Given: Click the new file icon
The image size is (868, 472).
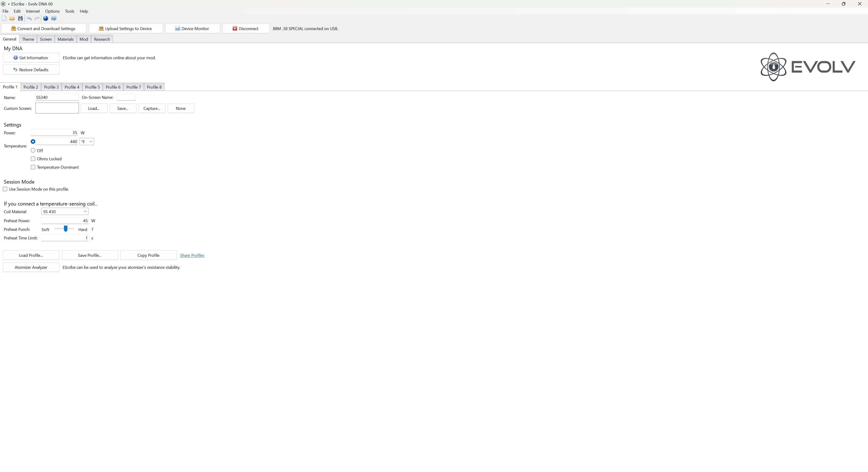Looking at the screenshot, I should pyautogui.click(x=4, y=19).
